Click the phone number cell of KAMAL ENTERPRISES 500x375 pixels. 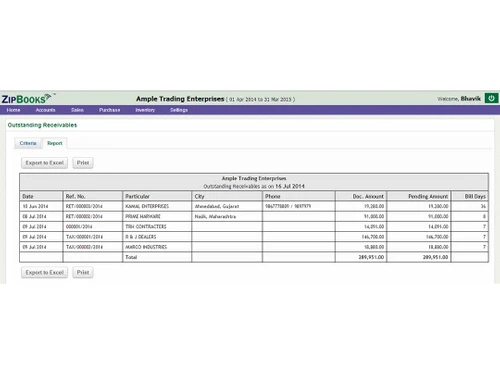299,206
